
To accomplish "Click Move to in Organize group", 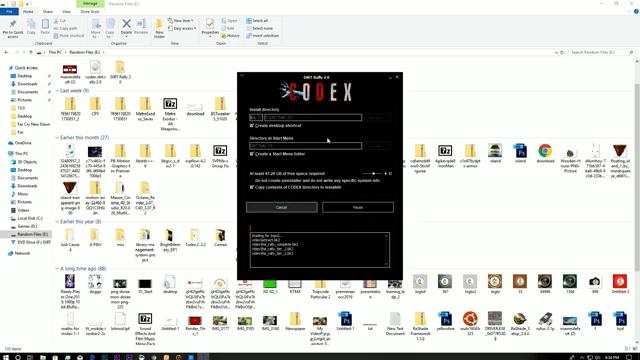I will point(96,28).
